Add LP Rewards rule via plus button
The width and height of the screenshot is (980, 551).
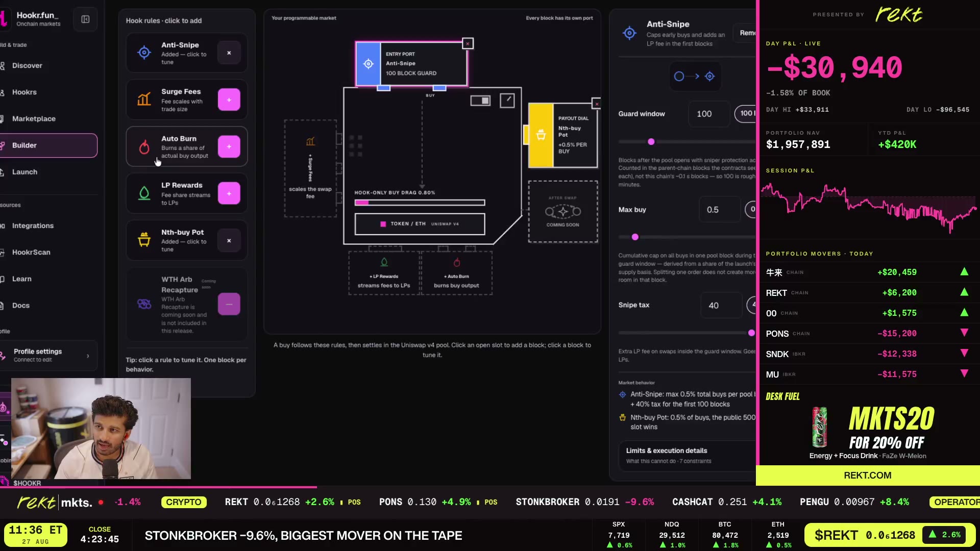point(229,194)
